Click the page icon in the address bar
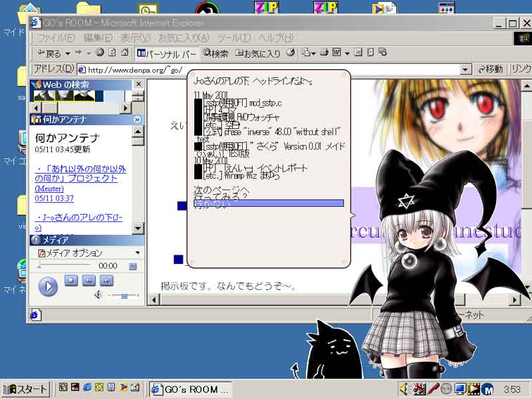Screen dimensions: 532x399 [82, 70]
